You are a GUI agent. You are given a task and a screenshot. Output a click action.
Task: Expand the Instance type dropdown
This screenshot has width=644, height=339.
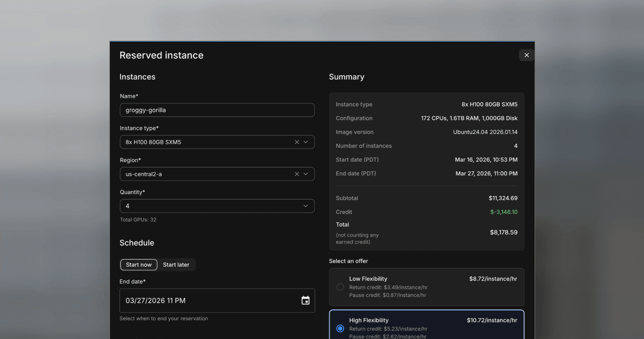click(306, 142)
